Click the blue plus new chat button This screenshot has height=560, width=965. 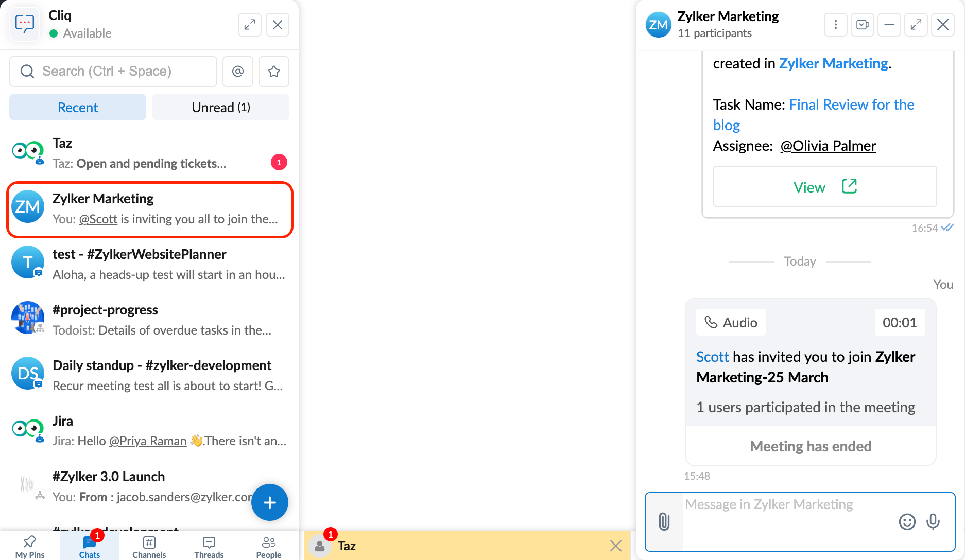(x=270, y=502)
